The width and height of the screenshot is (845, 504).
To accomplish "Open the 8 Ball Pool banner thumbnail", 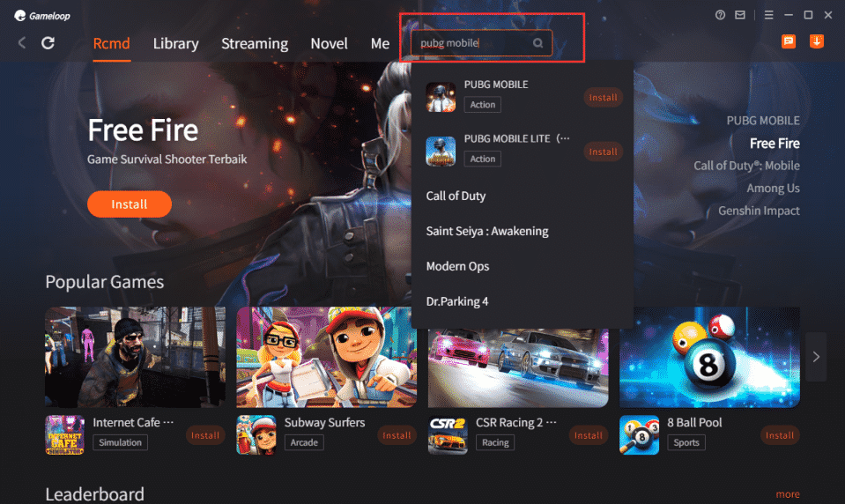I will [709, 357].
